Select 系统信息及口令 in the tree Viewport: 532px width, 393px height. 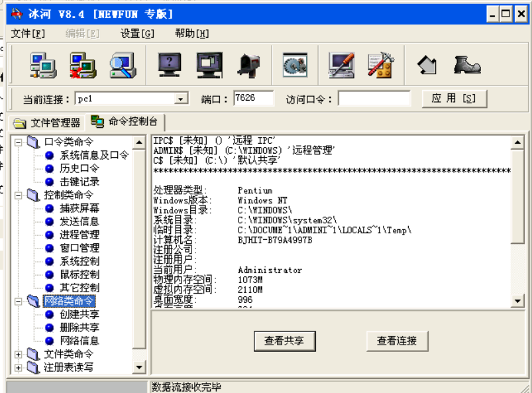94,156
